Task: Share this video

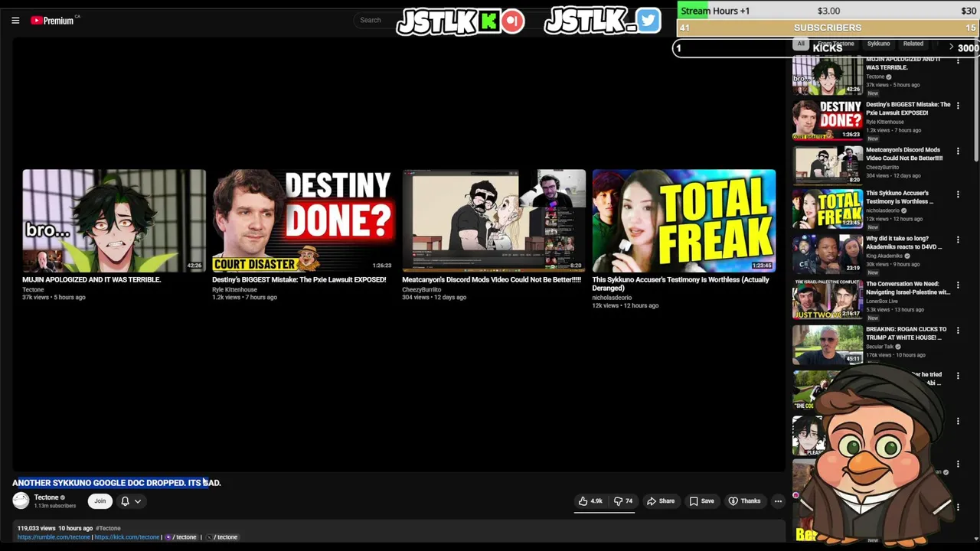Action: coord(661,501)
